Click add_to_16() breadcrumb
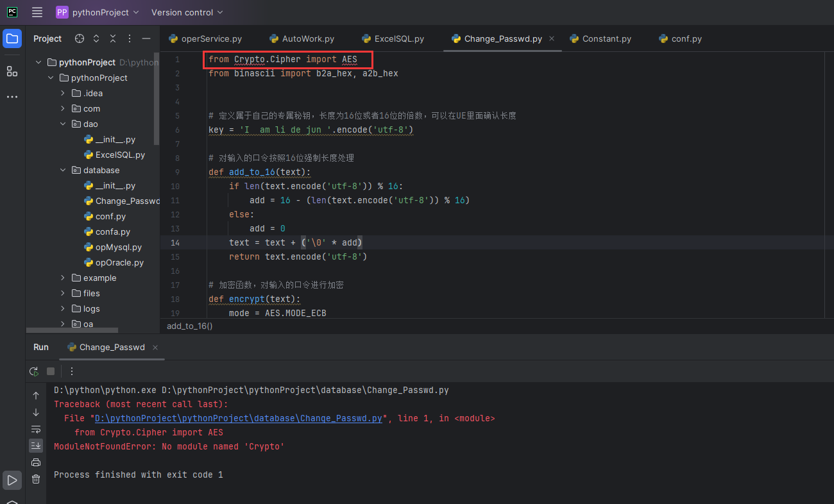Image resolution: width=834 pixels, height=504 pixels. tap(190, 326)
